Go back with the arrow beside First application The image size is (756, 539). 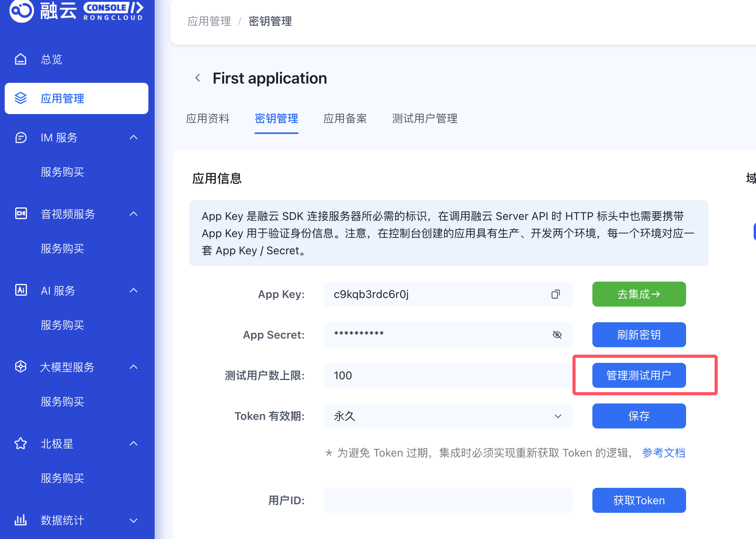point(198,78)
